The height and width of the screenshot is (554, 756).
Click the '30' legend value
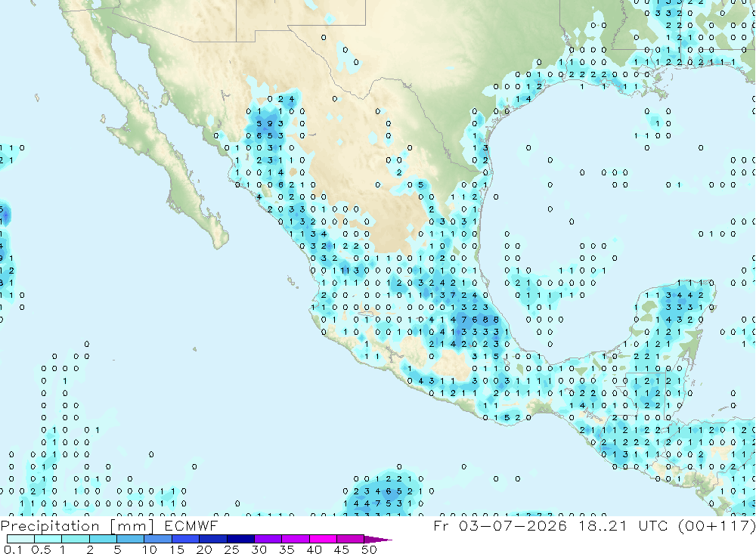click(259, 549)
